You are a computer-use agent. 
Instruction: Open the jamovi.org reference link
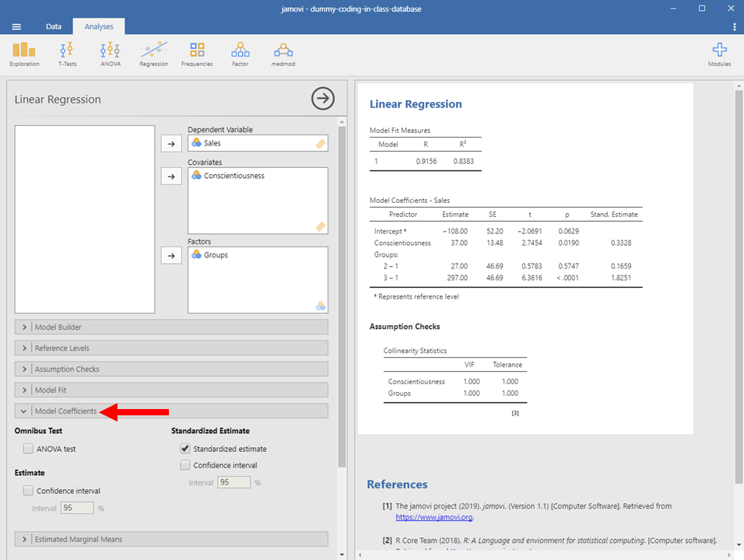(433, 516)
